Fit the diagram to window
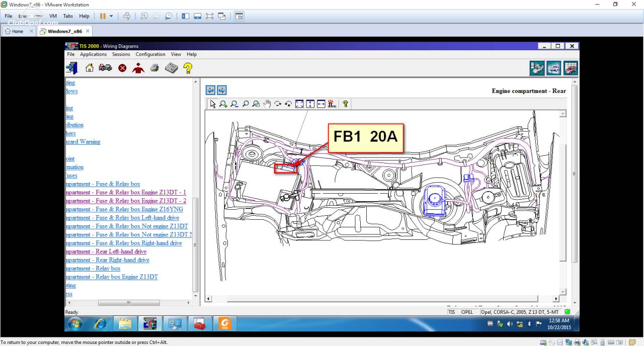The image size is (644, 346). point(299,104)
